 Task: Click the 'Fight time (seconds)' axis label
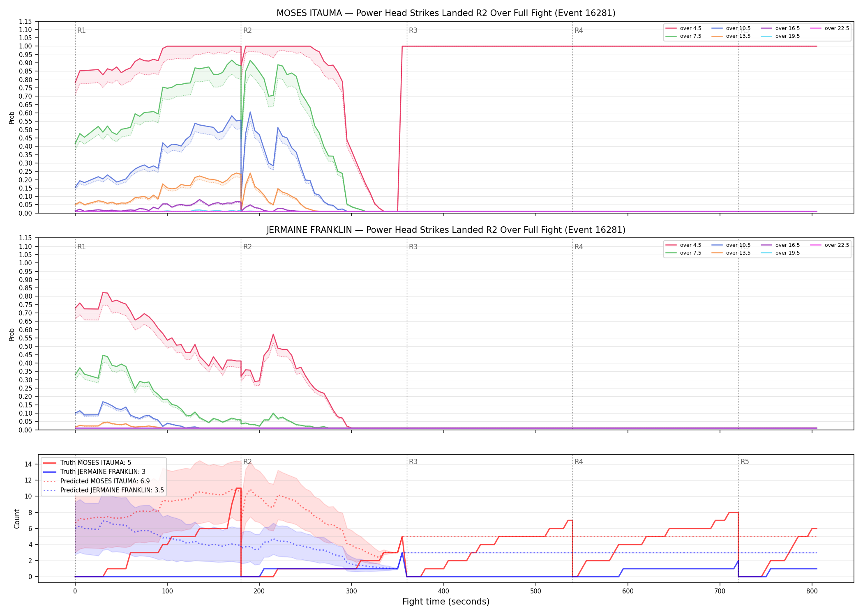click(446, 602)
